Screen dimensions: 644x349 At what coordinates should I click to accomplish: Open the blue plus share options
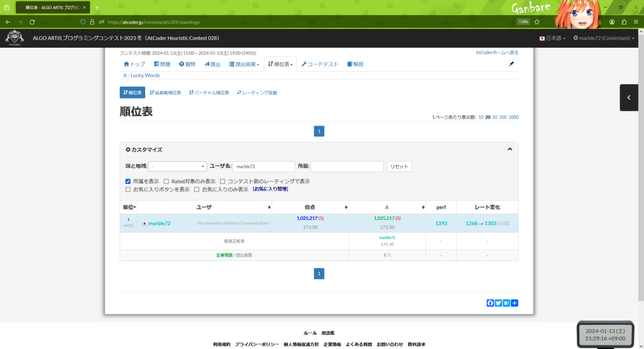pyautogui.click(x=515, y=303)
